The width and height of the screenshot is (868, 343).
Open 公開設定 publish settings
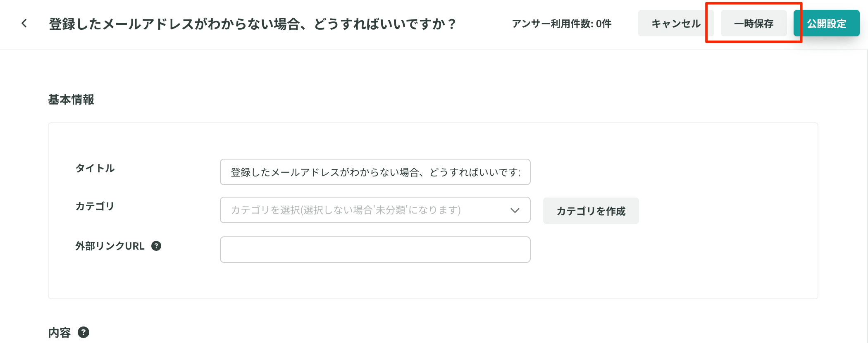pyautogui.click(x=826, y=24)
